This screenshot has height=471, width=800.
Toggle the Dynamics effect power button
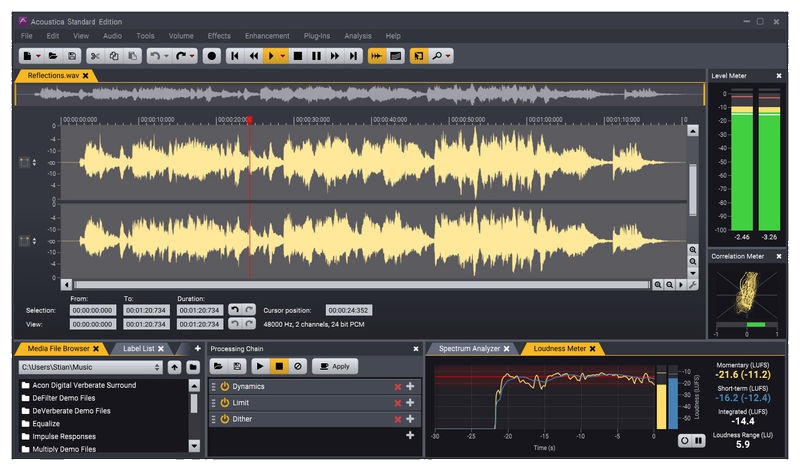point(225,386)
